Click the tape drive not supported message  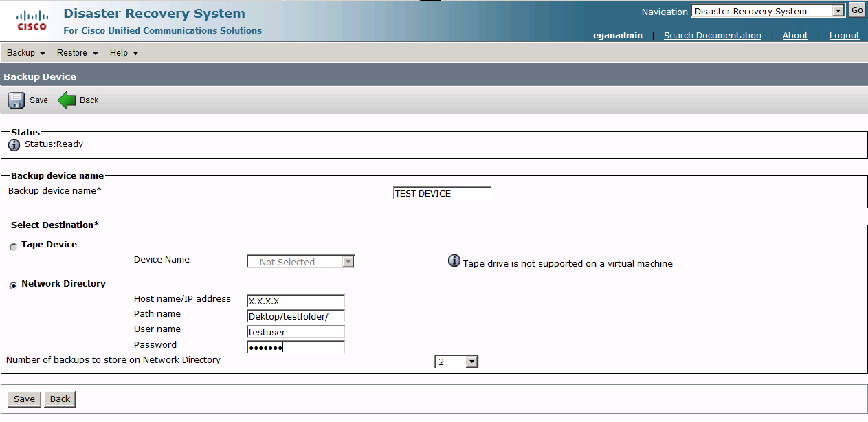(x=568, y=263)
